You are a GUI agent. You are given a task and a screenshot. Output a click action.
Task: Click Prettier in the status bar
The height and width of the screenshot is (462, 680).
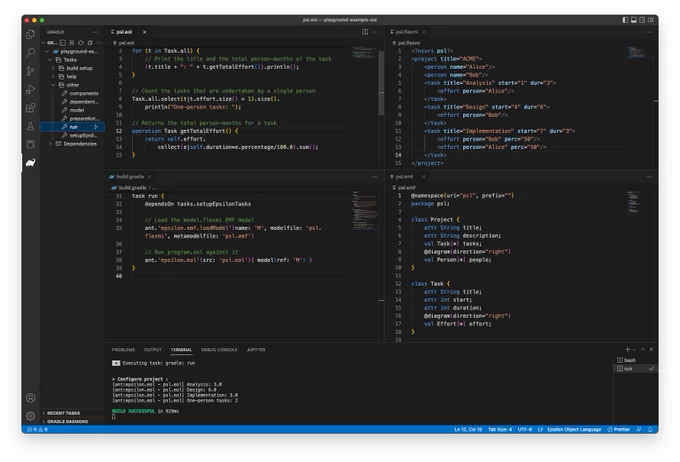tap(618, 429)
